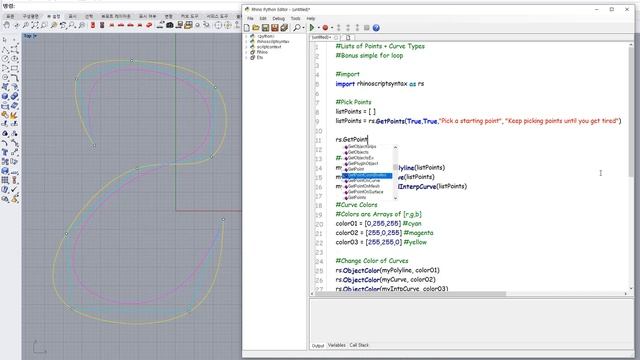640x360 pixels.
Task: Select GetPointCoordinates in autocomplete list
Action: (x=367, y=176)
